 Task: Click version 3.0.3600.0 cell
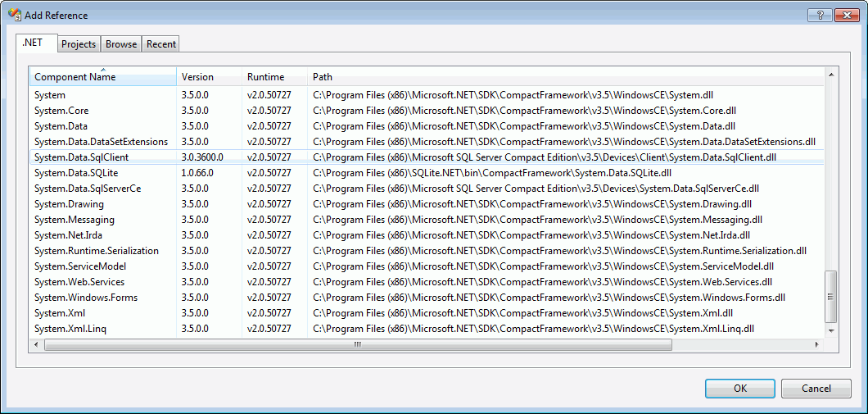202,157
